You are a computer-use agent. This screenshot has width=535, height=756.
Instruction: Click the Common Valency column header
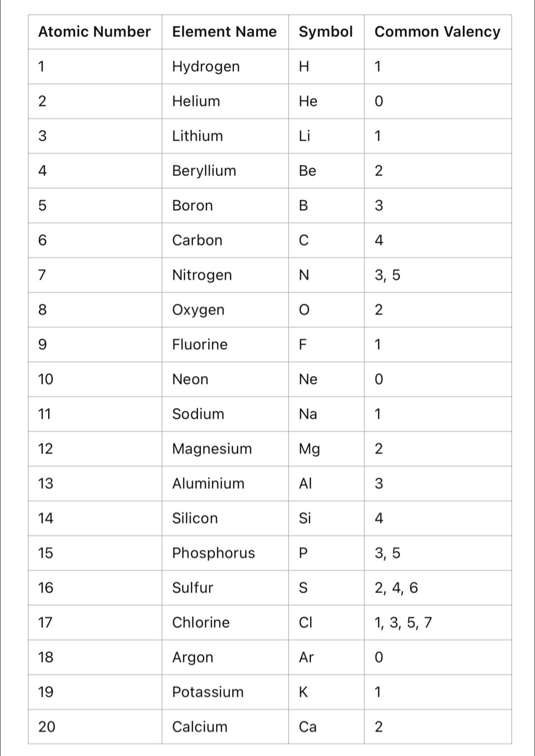[x=438, y=32]
